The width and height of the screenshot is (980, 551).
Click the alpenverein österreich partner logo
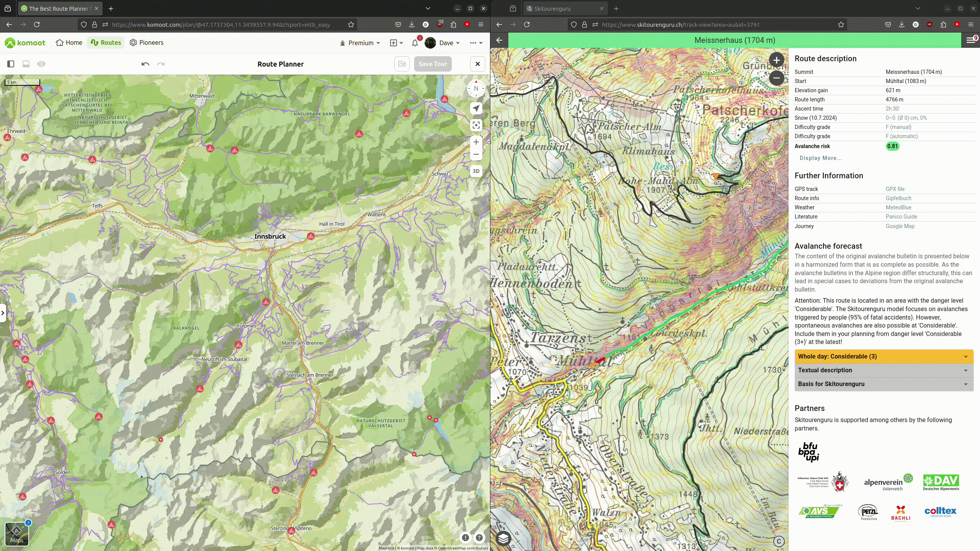coord(888,482)
